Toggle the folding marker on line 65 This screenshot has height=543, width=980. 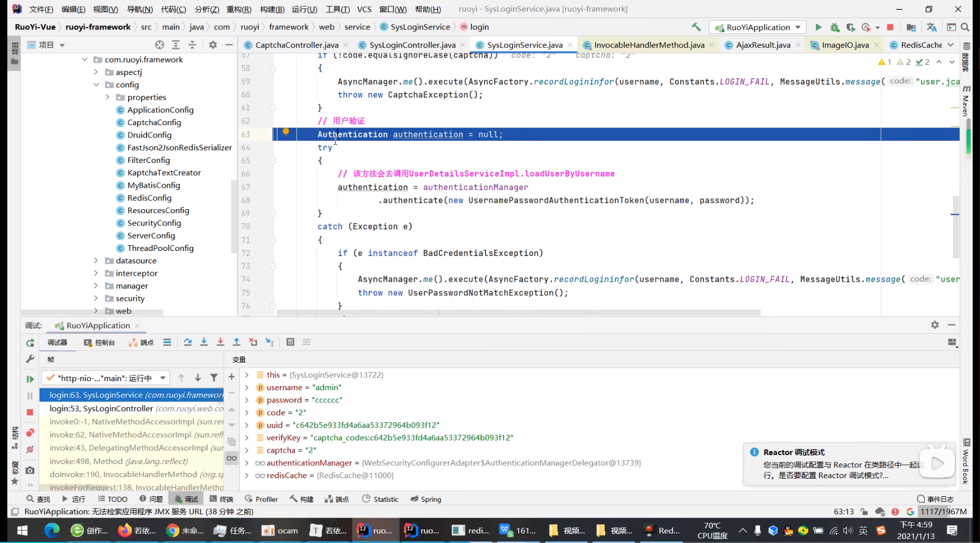coord(273,161)
